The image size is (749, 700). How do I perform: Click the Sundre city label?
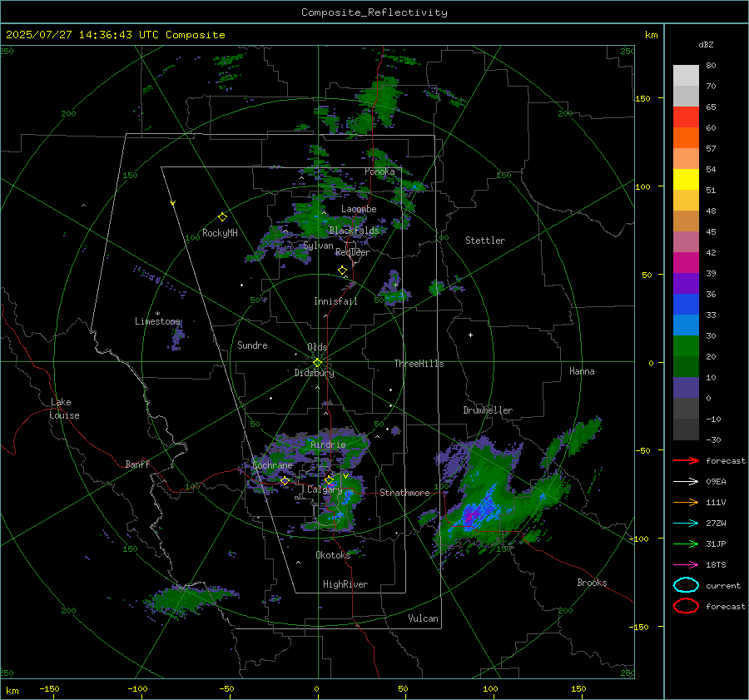[252, 345]
